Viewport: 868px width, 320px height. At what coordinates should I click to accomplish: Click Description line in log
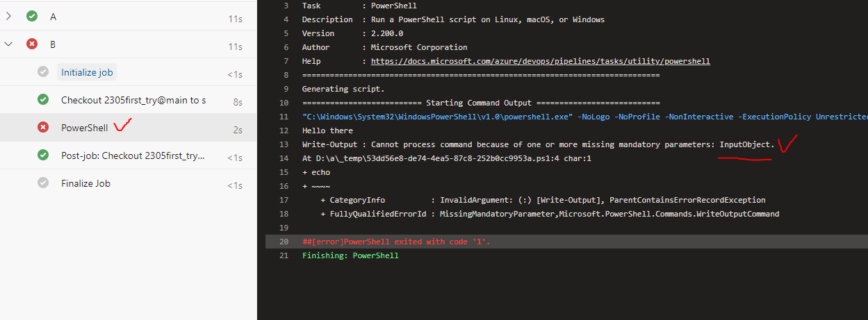coord(453,19)
